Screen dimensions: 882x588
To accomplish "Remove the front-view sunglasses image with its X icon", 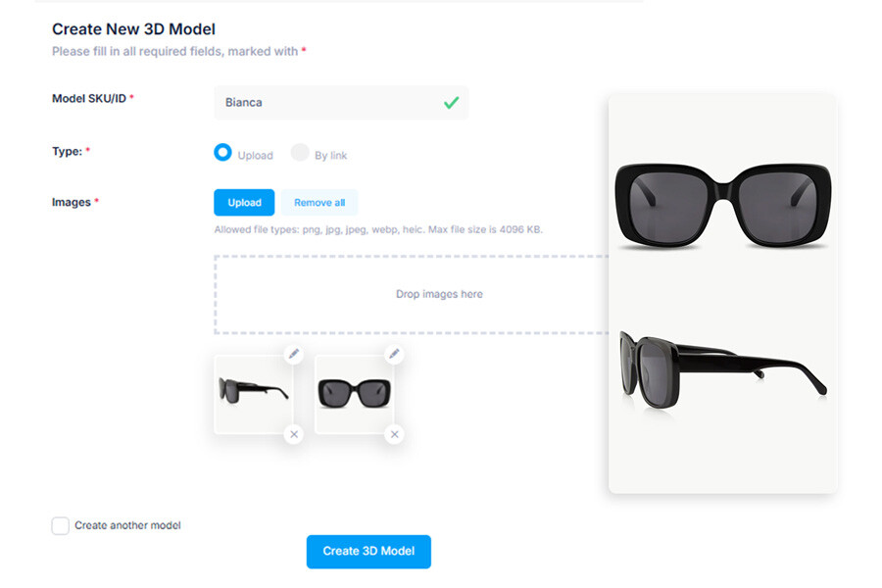I will 394,434.
